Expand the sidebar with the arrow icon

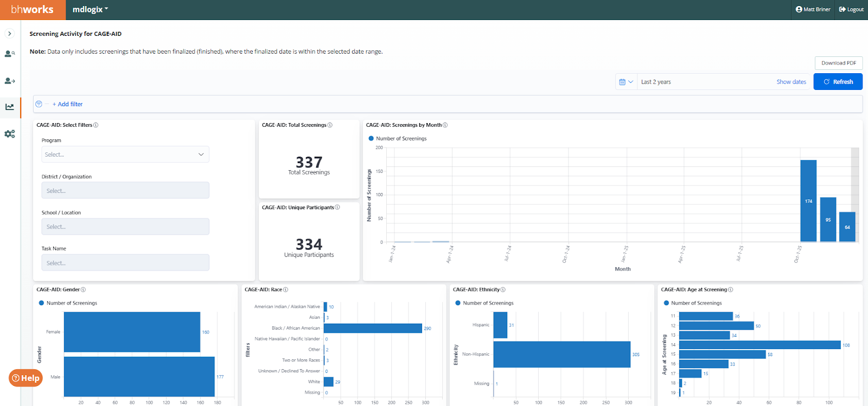(x=10, y=34)
